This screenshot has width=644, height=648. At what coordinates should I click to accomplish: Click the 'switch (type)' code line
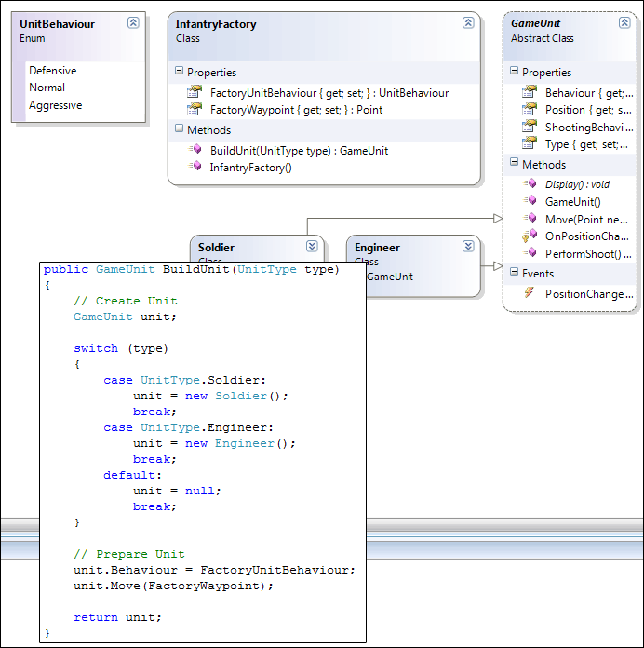point(121,349)
